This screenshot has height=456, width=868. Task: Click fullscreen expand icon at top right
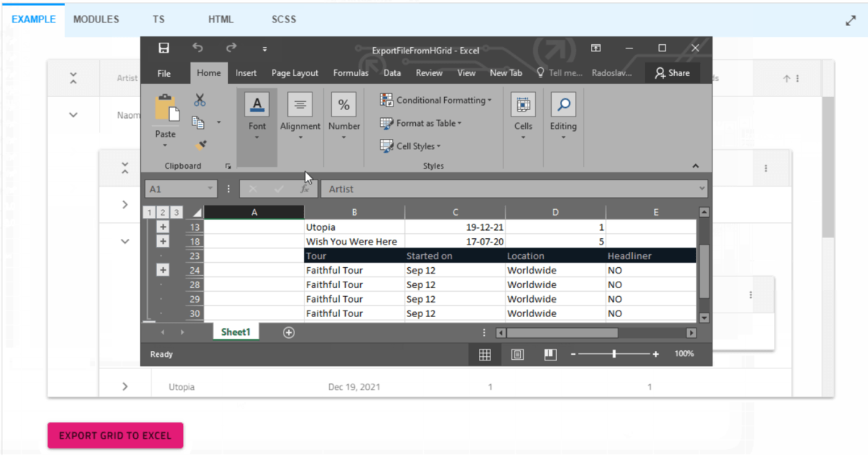851,21
